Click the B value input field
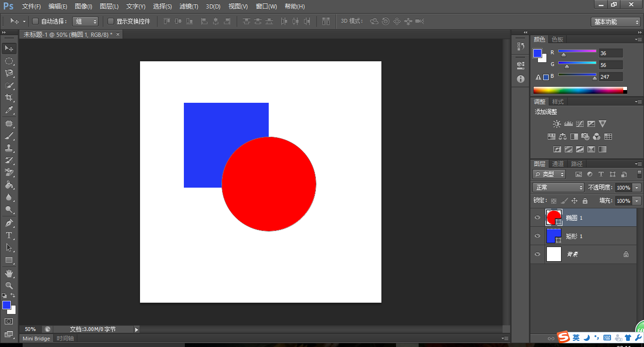This screenshot has width=644, height=347. 611,77
